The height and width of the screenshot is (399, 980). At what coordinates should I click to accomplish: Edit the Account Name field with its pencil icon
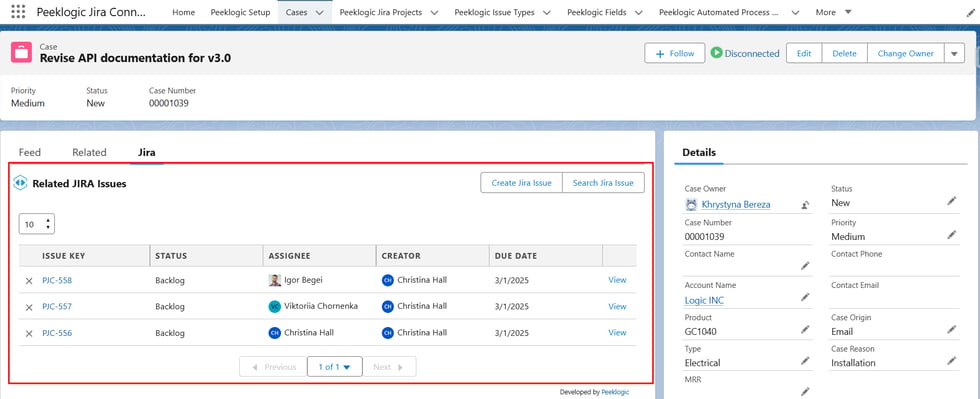(805, 297)
